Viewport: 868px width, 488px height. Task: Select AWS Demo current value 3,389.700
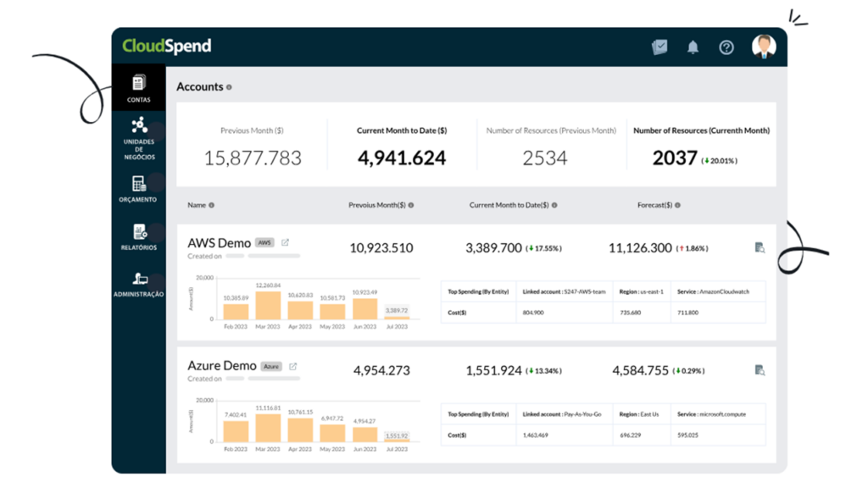point(494,248)
